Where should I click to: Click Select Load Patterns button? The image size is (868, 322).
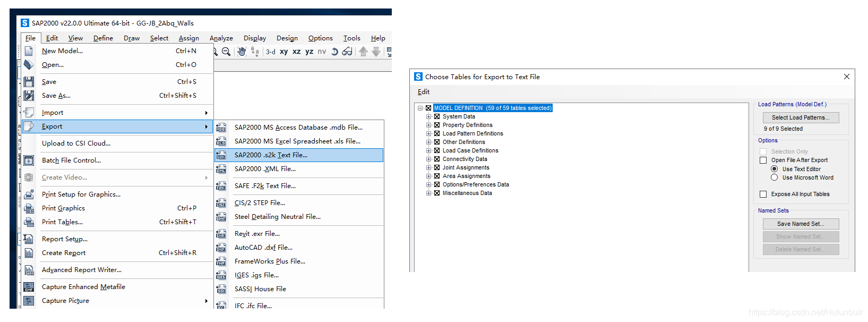(801, 117)
